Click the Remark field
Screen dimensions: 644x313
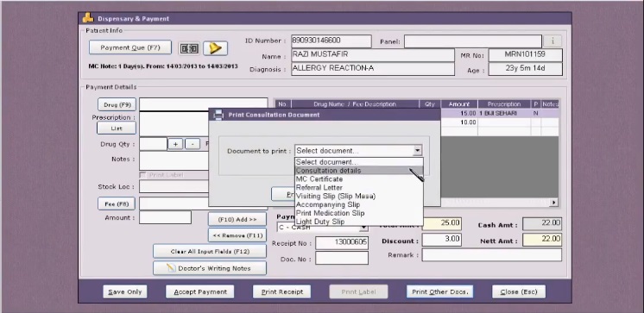click(491, 254)
